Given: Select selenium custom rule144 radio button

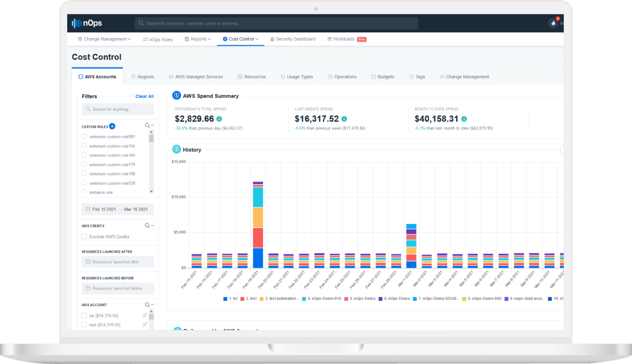Looking at the screenshot, I should pyautogui.click(x=84, y=155).
